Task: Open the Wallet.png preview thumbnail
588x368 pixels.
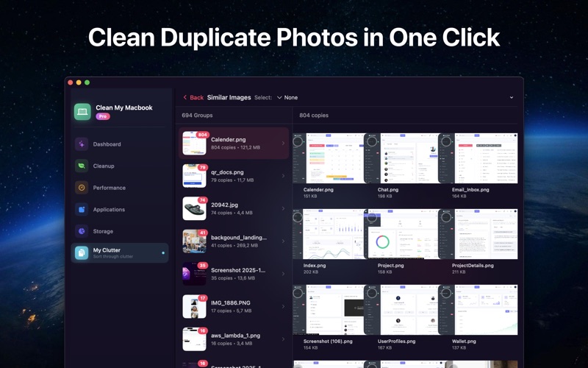Action: [x=478, y=310]
